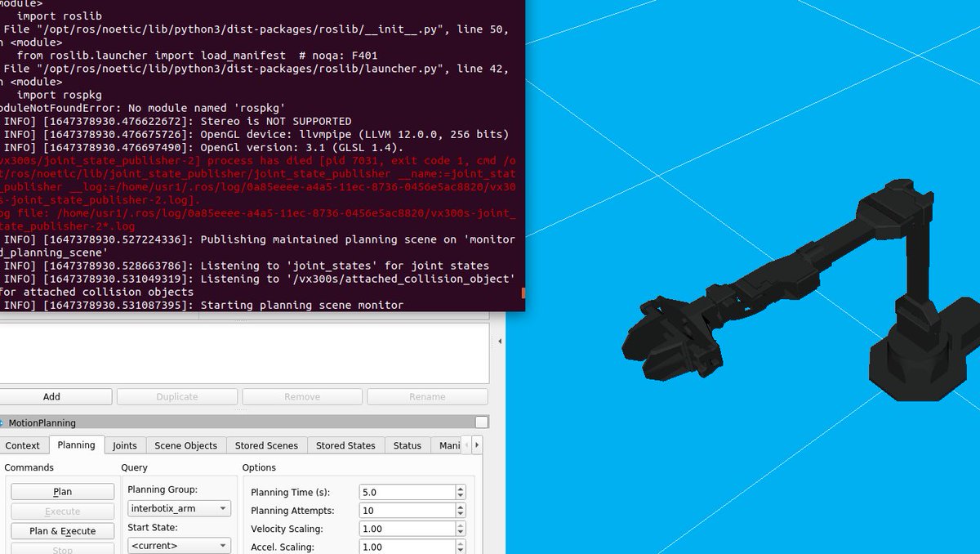Increase Planning Attempts with the up arrow
980x554 pixels.
(x=461, y=507)
